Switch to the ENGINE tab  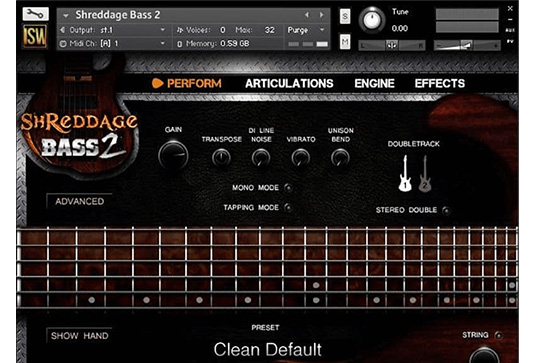click(x=374, y=83)
